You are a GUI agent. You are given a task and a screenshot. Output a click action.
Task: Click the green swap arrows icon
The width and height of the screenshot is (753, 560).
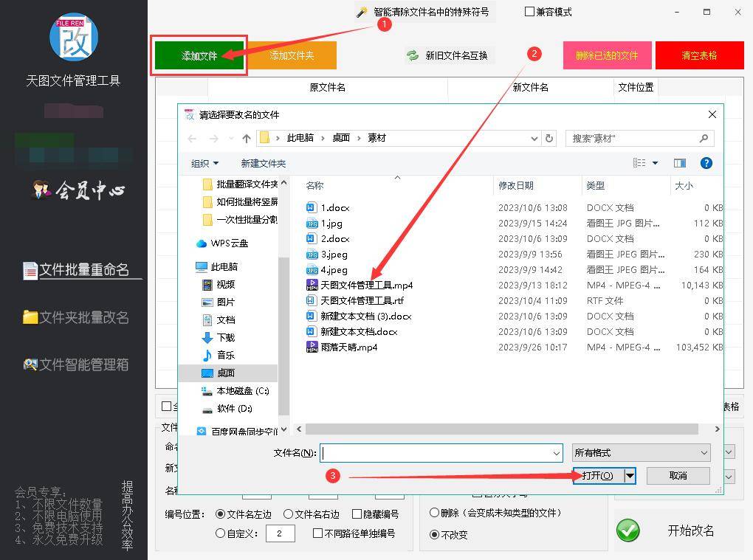click(413, 55)
